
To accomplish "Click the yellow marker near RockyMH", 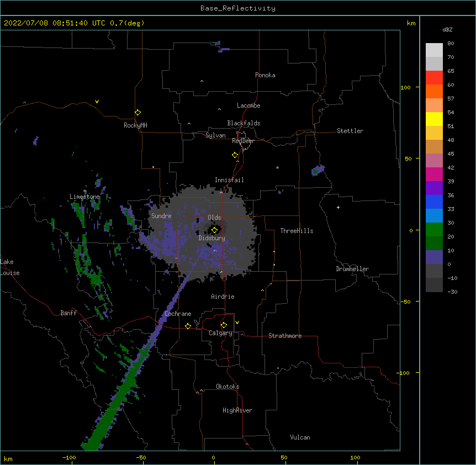I will click(x=137, y=113).
